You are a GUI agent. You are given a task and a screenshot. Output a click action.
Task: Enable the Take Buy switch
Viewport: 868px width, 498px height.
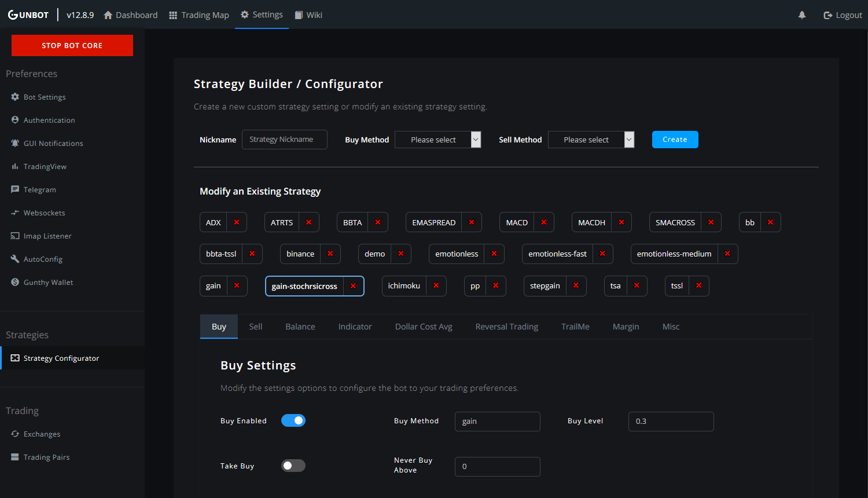[x=293, y=466]
